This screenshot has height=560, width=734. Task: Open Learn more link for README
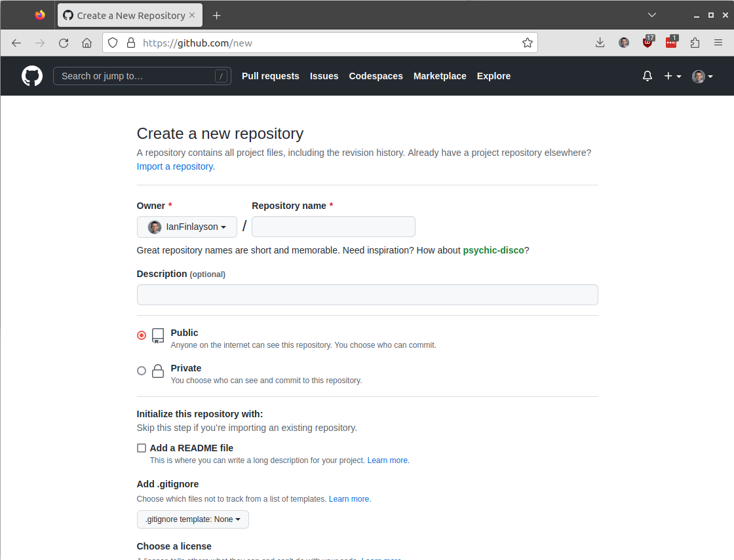tap(388, 460)
